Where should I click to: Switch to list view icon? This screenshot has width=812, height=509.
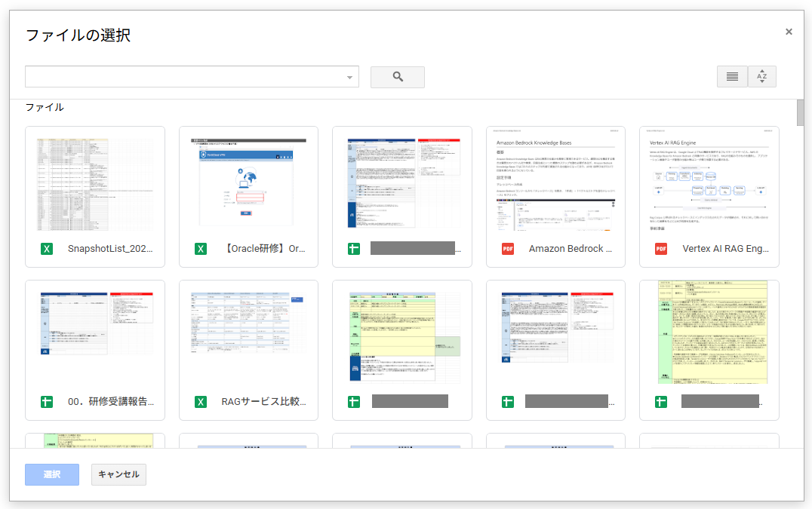[x=731, y=77]
